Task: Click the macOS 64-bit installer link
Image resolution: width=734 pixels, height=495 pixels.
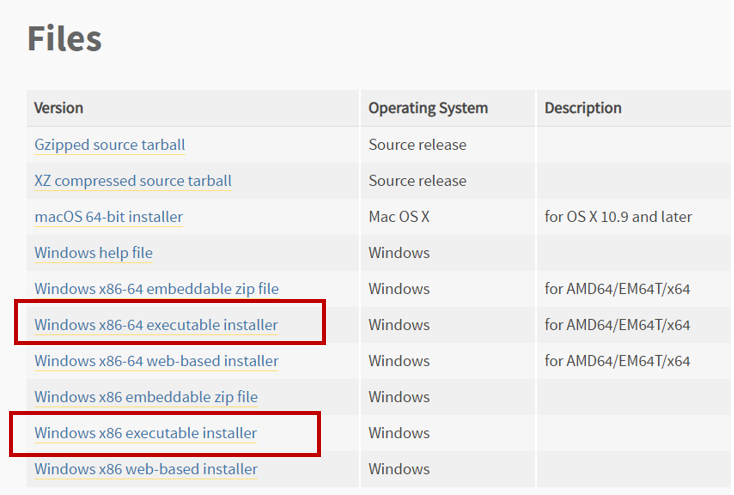Action: [x=109, y=217]
